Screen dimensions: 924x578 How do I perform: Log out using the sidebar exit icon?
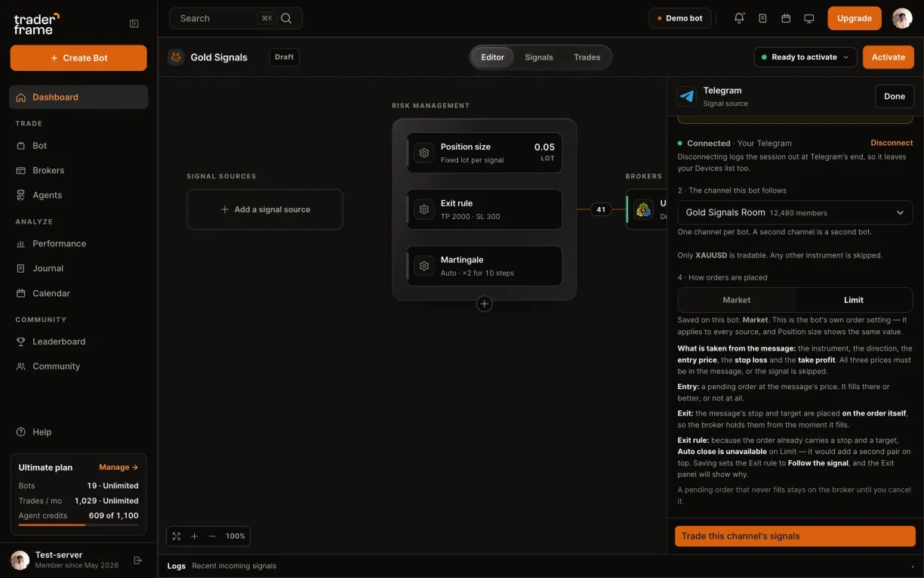click(x=137, y=560)
